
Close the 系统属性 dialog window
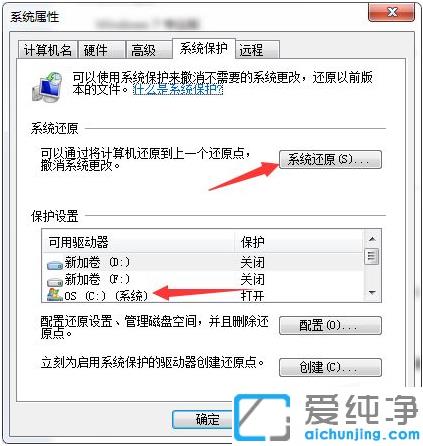392,12
